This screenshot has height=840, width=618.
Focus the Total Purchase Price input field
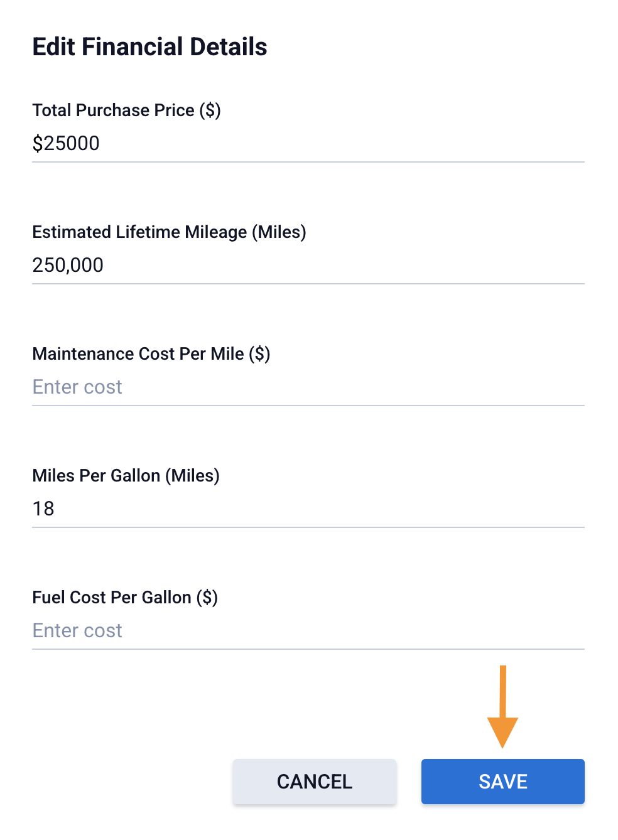pyautogui.click(x=308, y=144)
